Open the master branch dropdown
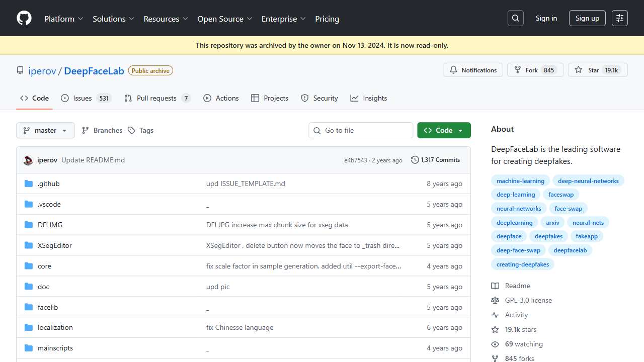 click(45, 130)
